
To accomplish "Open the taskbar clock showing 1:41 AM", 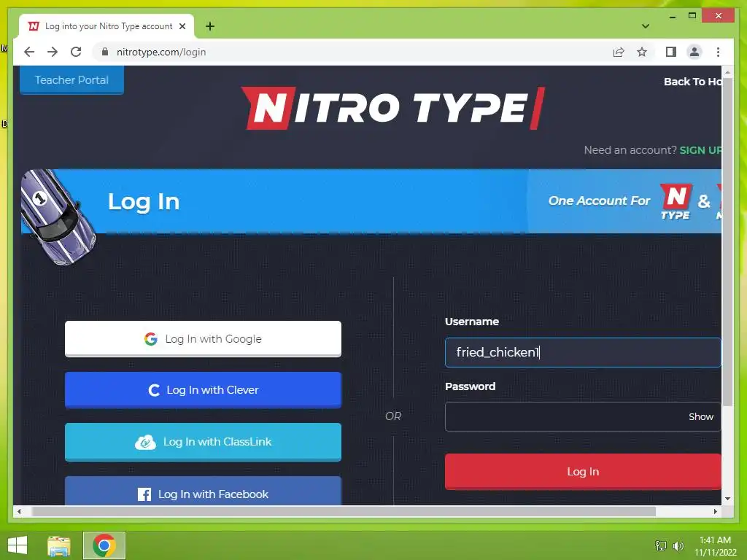I will click(715, 545).
